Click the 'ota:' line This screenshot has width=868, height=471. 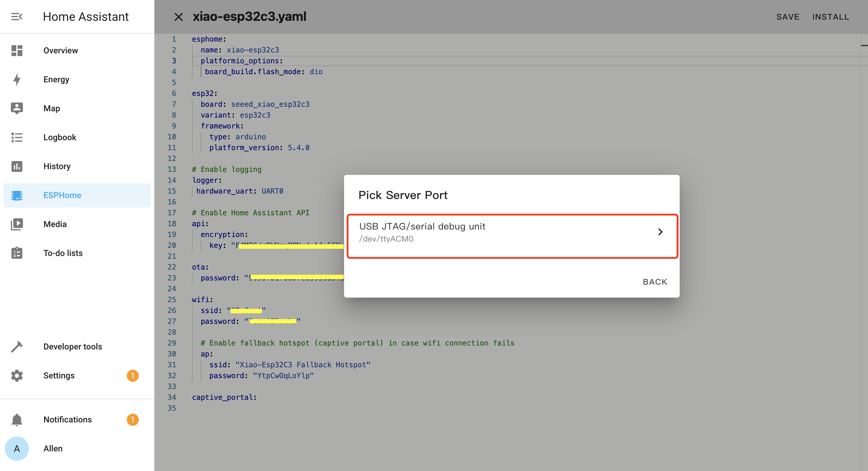[x=200, y=267]
